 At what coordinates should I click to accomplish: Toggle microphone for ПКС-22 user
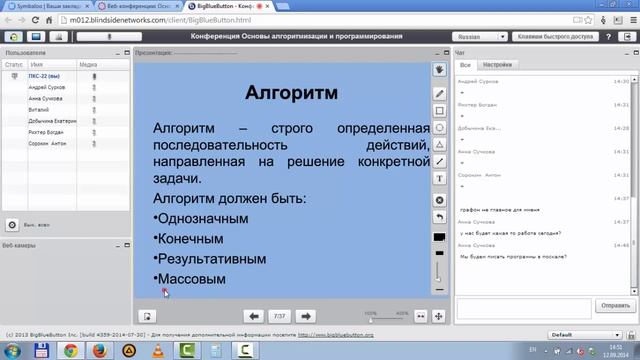click(x=94, y=76)
